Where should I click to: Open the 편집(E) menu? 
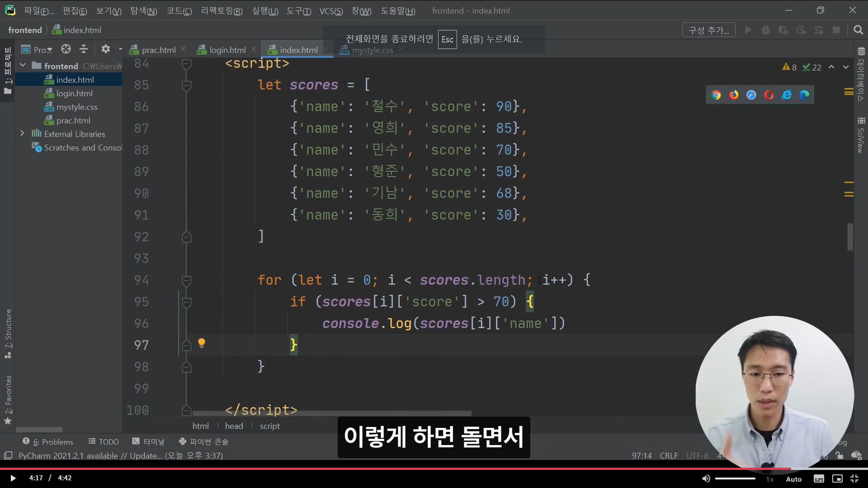point(75,10)
